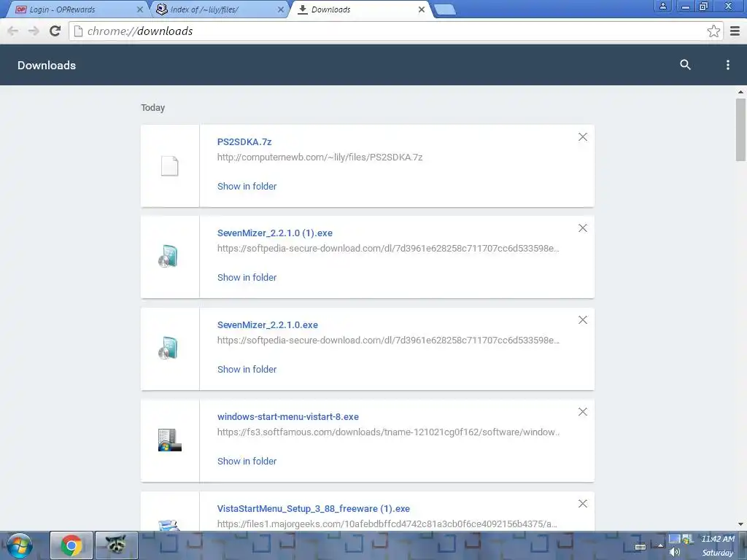Open the windows-start-menu-vistart-8.exe link
This screenshot has width=747, height=560.
pyautogui.click(x=288, y=416)
